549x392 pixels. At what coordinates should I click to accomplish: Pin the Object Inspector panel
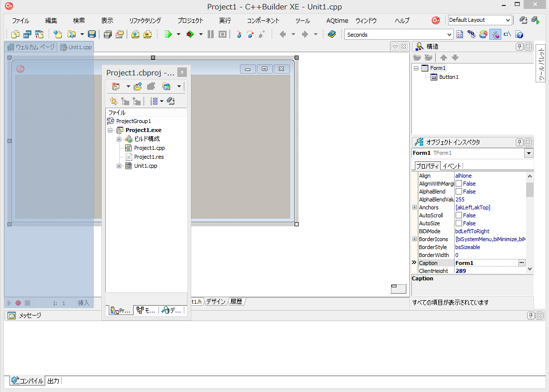(x=519, y=142)
